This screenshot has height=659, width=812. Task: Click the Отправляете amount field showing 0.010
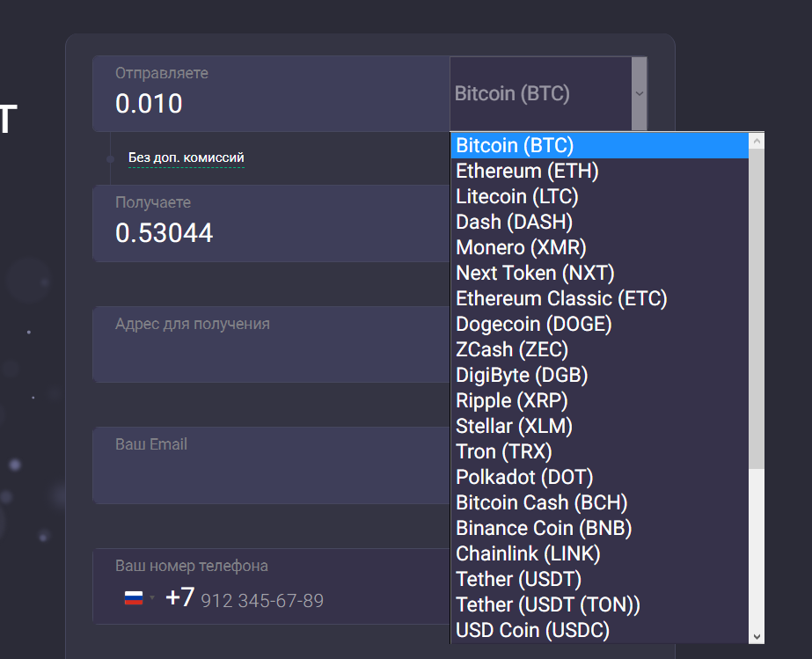271,94
